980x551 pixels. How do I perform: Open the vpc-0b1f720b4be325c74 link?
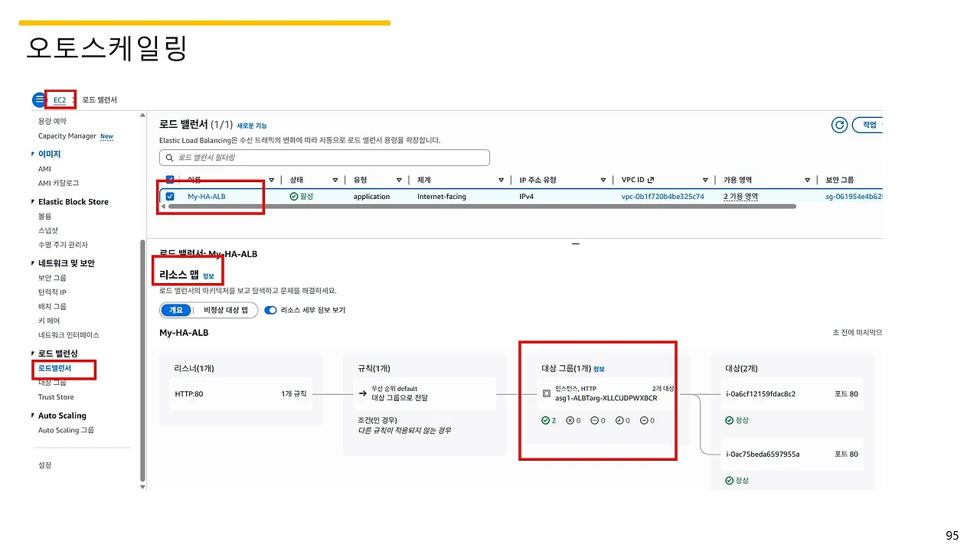coord(663,197)
